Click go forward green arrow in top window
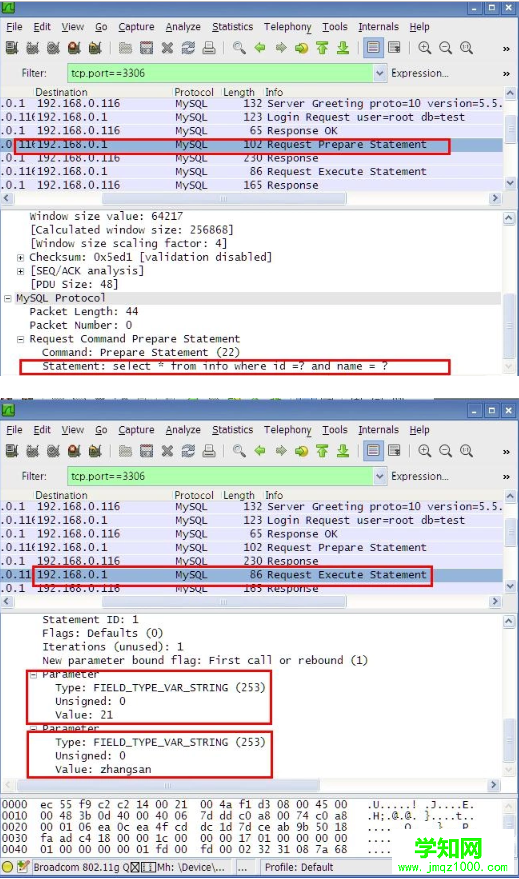The width and height of the screenshot is (519, 879). click(x=281, y=48)
